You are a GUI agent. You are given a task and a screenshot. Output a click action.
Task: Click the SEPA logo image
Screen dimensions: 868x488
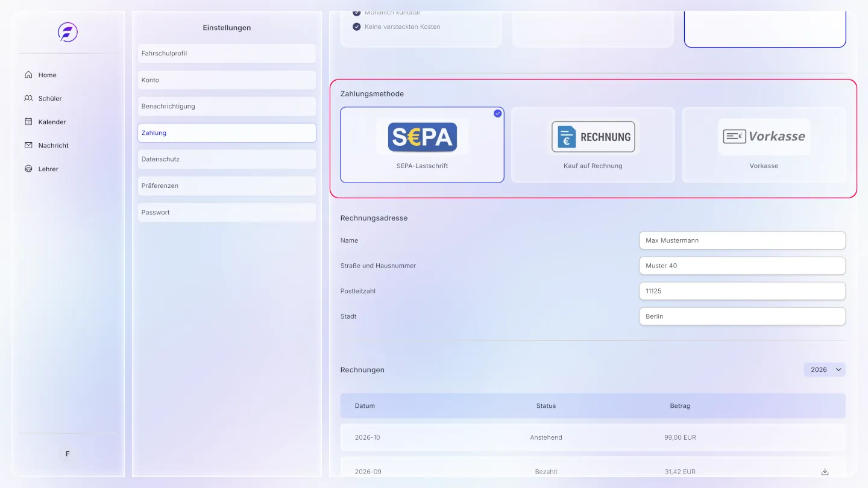[423, 137]
